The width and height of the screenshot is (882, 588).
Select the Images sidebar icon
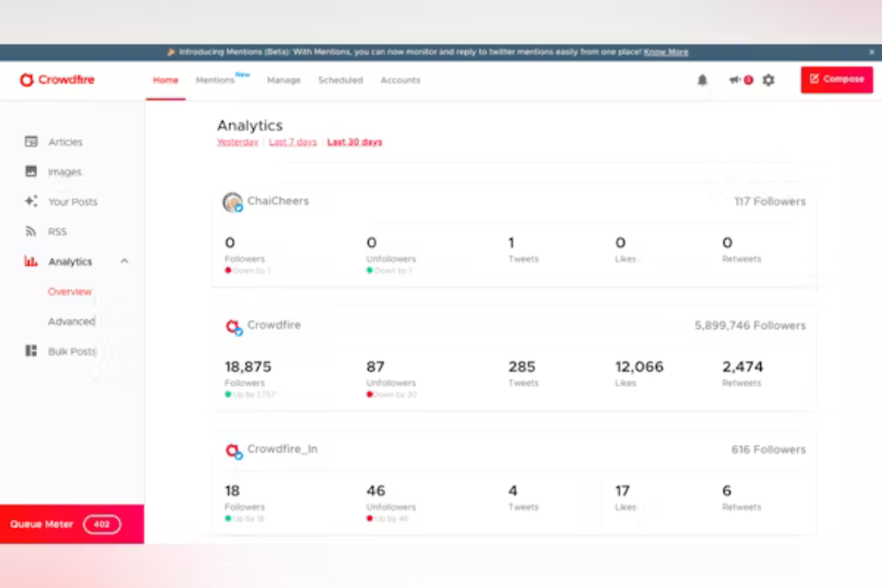tap(31, 172)
